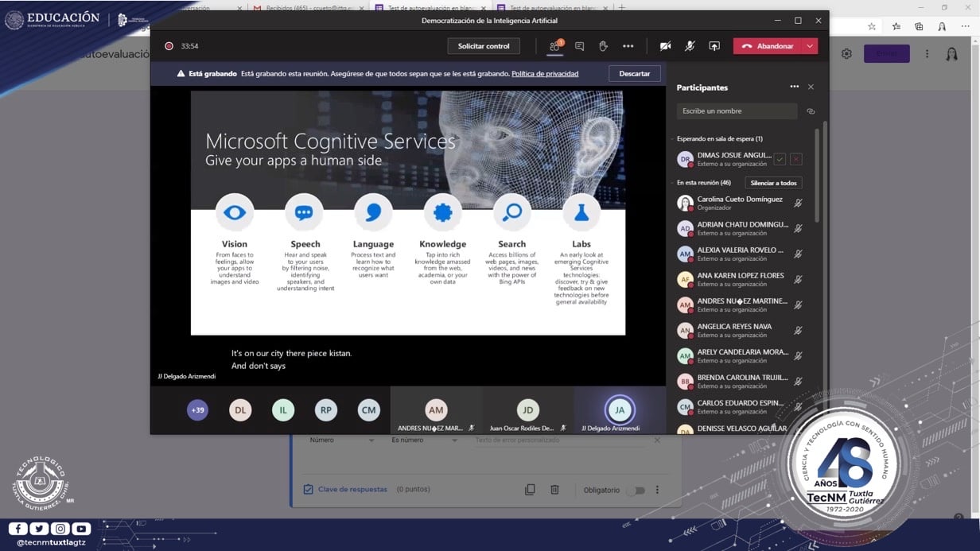
Task: Open the browser favorites list icon
Action: [896, 26]
